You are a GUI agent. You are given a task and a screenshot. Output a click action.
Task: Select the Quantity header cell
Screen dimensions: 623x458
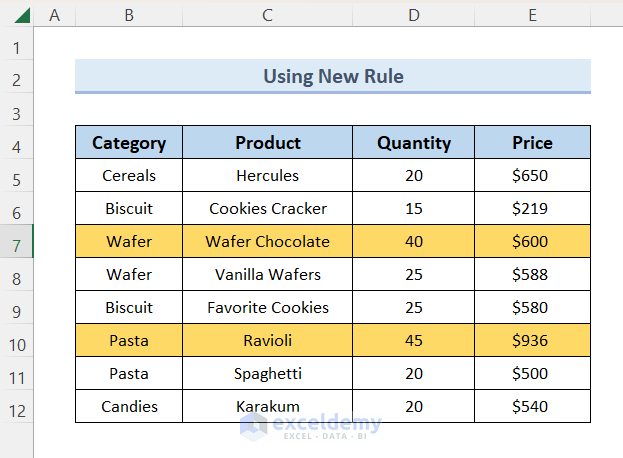pyautogui.click(x=414, y=143)
